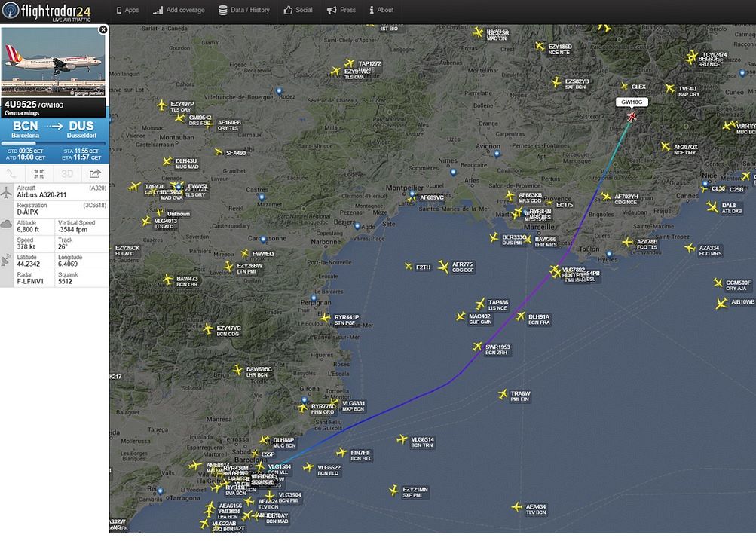Open the Data / History menu

coord(244,10)
